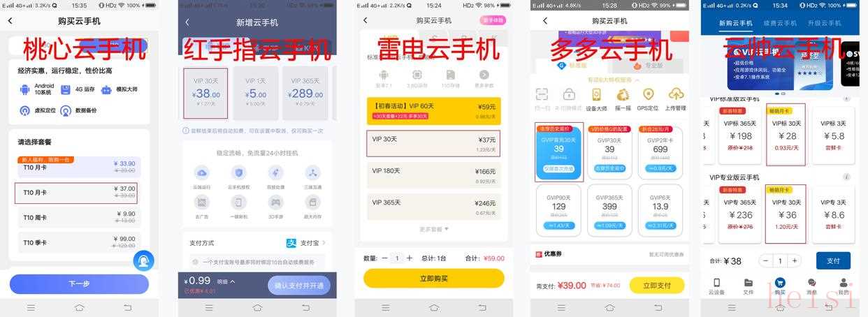Select the T10 月卡 ¥37.00 plan

coord(78,193)
